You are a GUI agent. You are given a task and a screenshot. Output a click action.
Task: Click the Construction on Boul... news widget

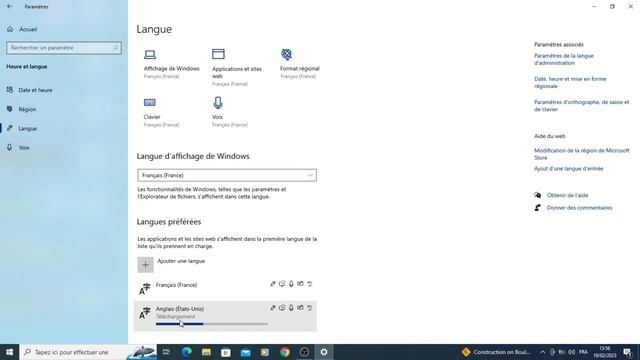pos(496,352)
